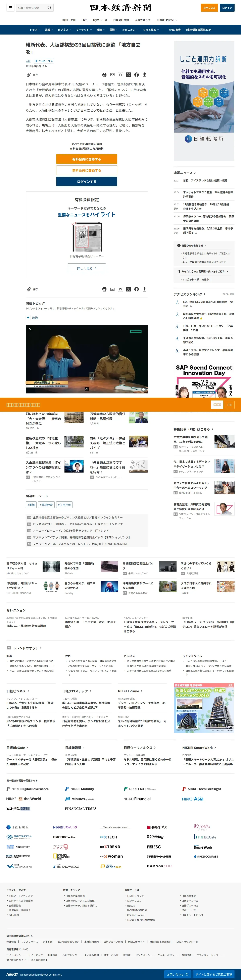This screenshot has height=980, width=241.
Task: Click the 日本経済新聞 logo
Action: tap(121, 8)
